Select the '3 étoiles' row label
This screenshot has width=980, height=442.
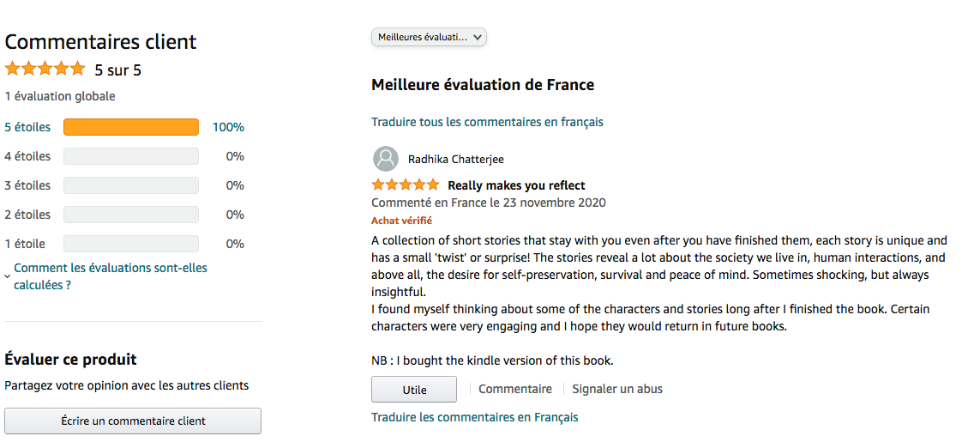(27, 185)
